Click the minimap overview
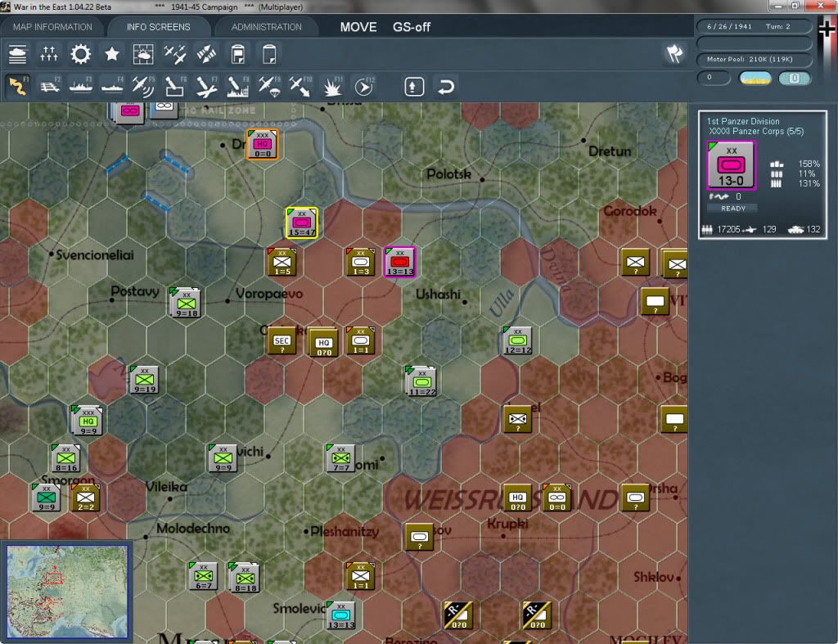Image resolution: width=838 pixels, height=644 pixels. pyautogui.click(x=67, y=591)
